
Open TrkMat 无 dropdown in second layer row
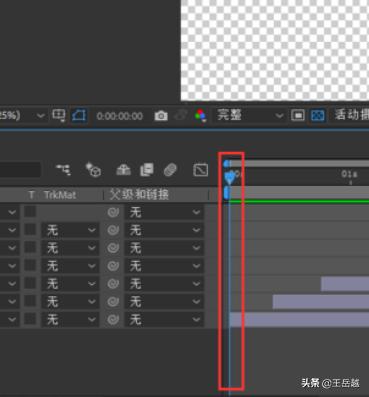point(70,230)
